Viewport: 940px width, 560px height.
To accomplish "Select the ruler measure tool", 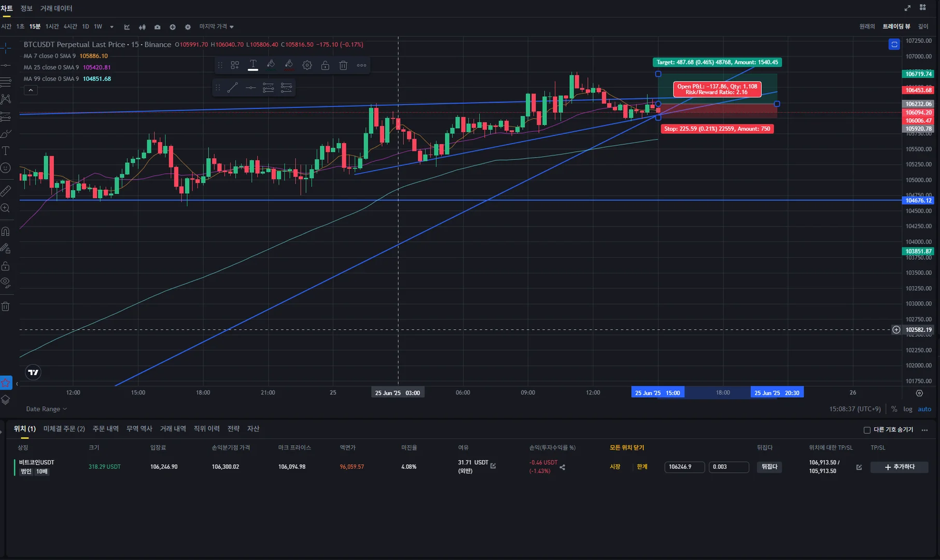I will (x=6, y=191).
